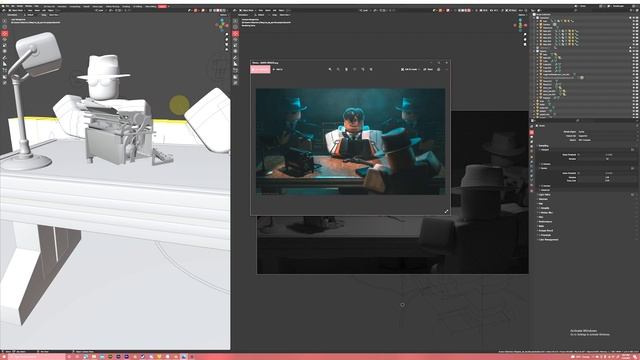Select the Move tool in left viewport toolbar
640x360 pixels.
(x=4, y=33)
